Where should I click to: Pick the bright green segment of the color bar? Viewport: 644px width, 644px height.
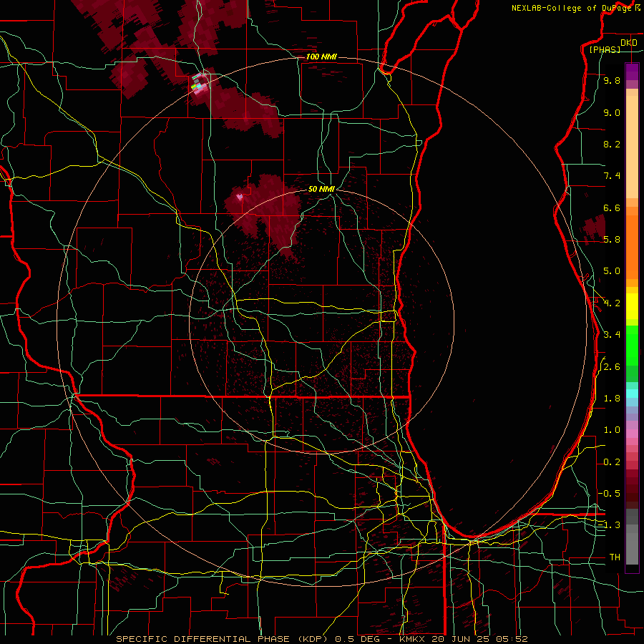(632, 345)
